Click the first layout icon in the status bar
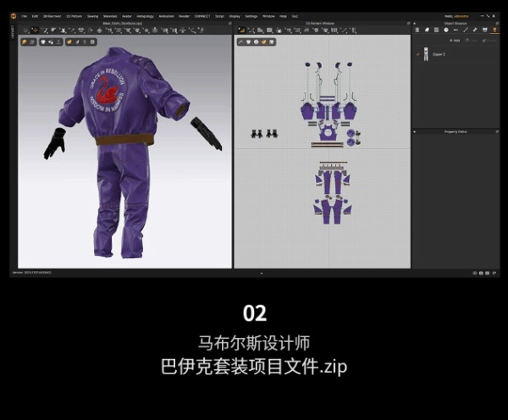The height and width of the screenshot is (420, 508). 475,273
